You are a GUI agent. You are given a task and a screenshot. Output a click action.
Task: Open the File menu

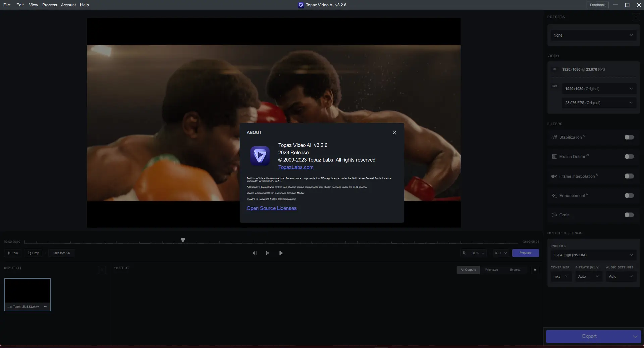(x=7, y=5)
